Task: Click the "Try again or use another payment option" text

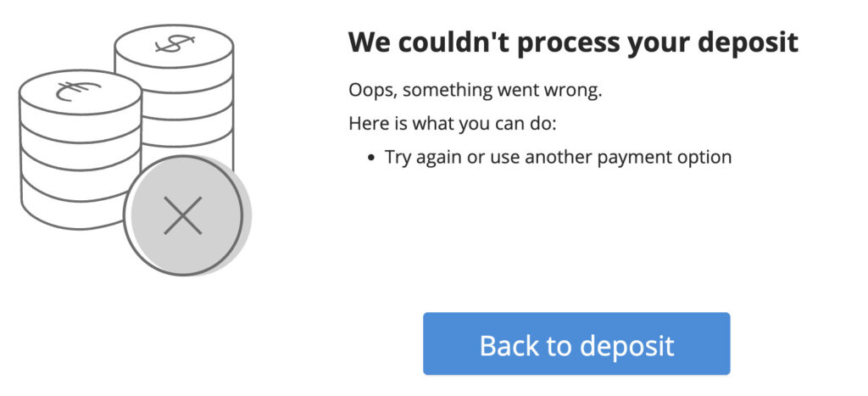Action: click(x=558, y=157)
